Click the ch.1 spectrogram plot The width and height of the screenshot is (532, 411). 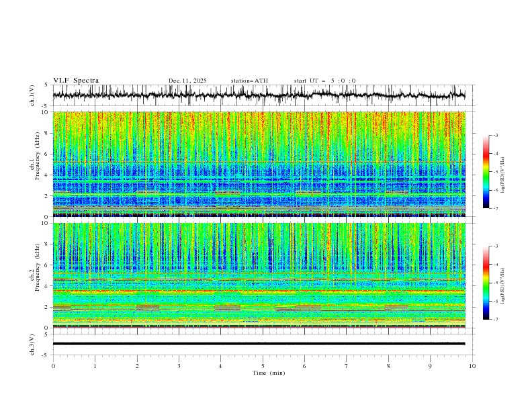(259, 164)
